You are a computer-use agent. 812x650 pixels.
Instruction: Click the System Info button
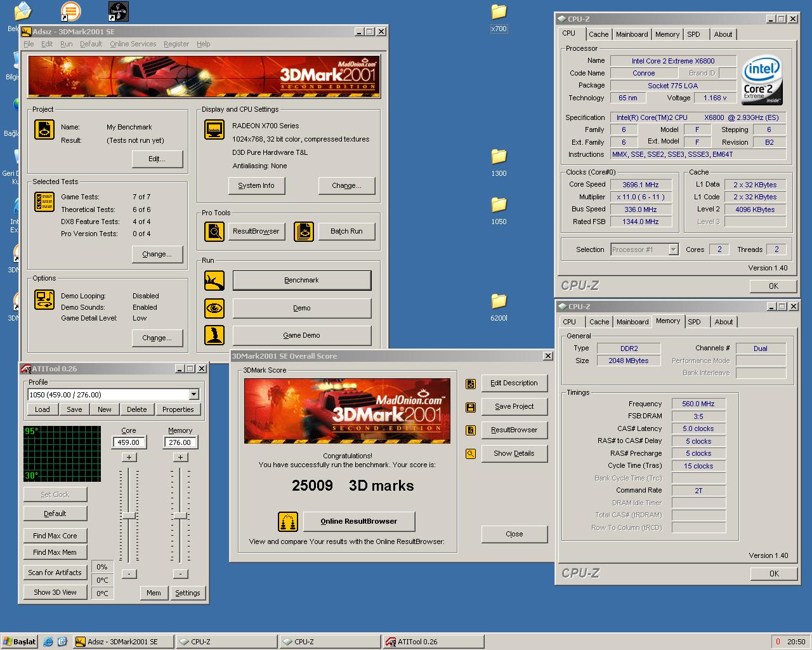[256, 185]
